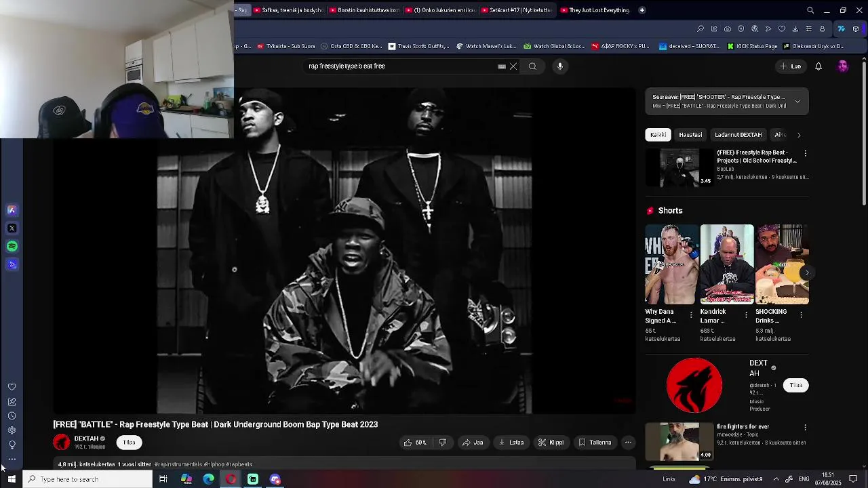Viewport: 868px width, 488px height.
Task: Click lightbulb icon in sidebar
Action: click(x=12, y=445)
